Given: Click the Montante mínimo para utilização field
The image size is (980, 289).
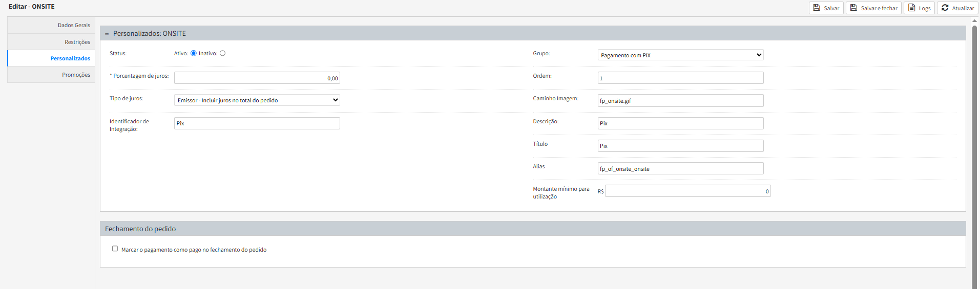Looking at the screenshot, I should [687, 191].
